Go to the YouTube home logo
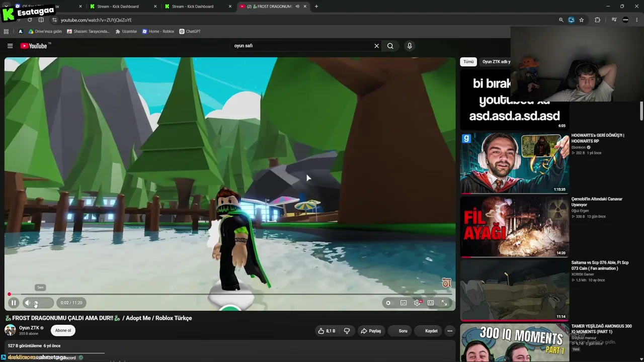 (34, 46)
